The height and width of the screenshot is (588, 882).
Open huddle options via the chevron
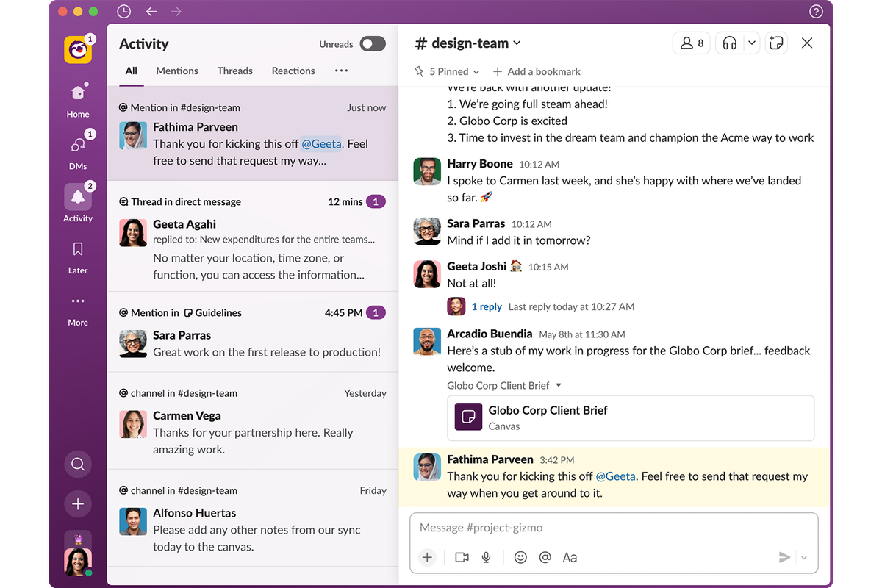pos(751,43)
